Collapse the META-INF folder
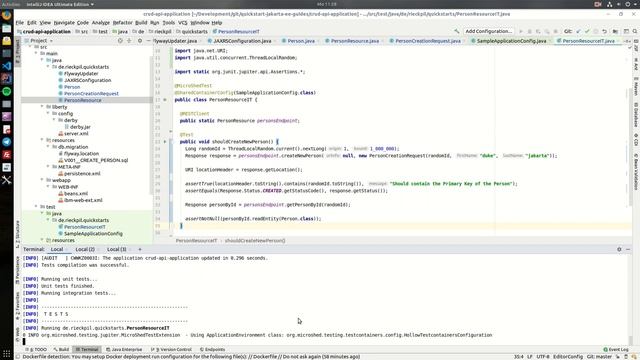 point(48,167)
